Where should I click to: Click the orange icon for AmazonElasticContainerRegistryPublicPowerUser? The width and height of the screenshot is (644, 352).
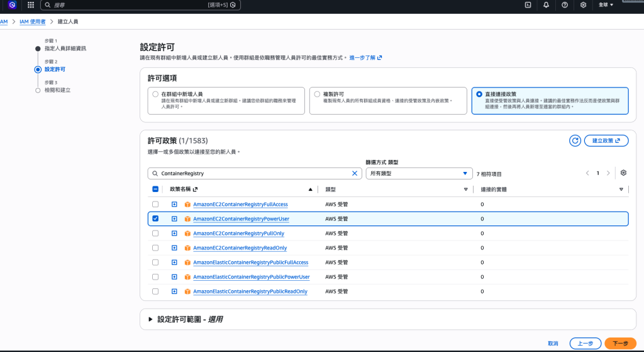[187, 277]
